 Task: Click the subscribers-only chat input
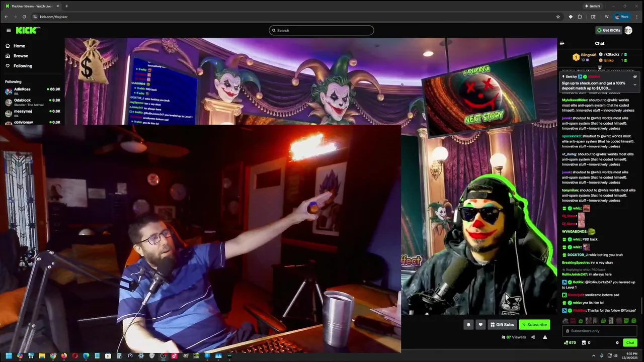pos(600,331)
